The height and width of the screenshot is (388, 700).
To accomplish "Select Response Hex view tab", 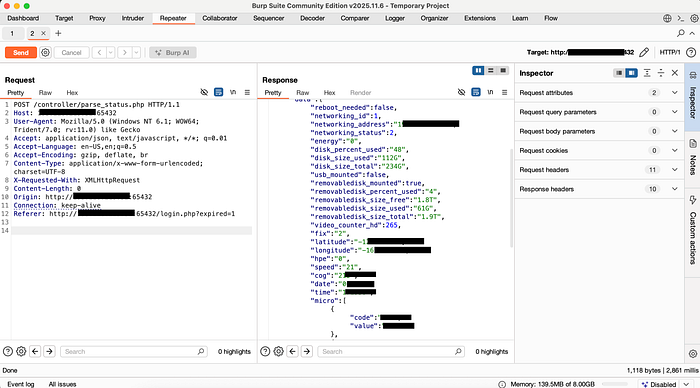I will pyautogui.click(x=329, y=93).
